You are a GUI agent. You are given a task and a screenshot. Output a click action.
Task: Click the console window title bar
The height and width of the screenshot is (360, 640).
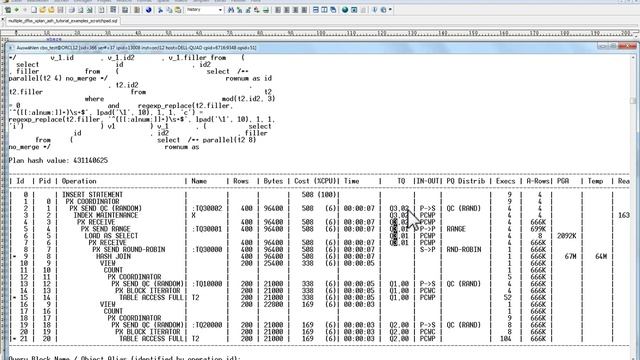tap(302, 48)
